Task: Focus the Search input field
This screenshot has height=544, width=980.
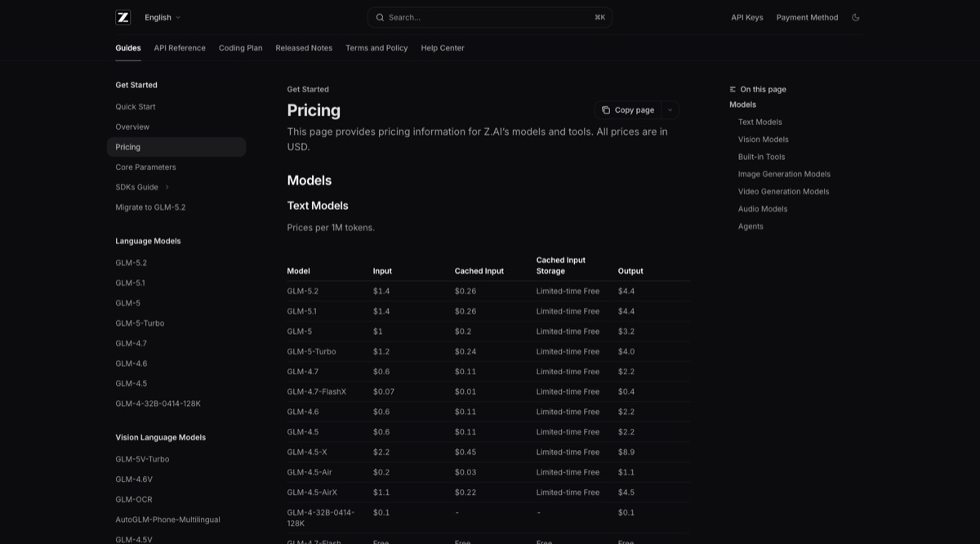Action: 490,17
